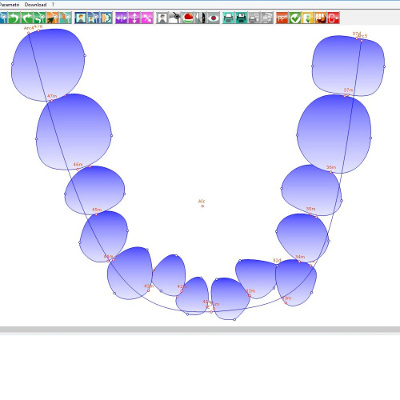Open the Parametri menu

coord(9,5)
